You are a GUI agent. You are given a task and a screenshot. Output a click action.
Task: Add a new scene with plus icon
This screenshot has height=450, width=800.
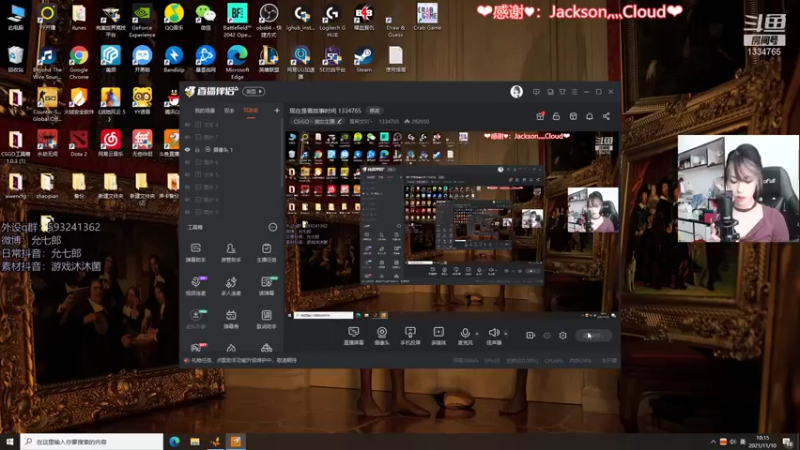pyautogui.click(x=277, y=110)
